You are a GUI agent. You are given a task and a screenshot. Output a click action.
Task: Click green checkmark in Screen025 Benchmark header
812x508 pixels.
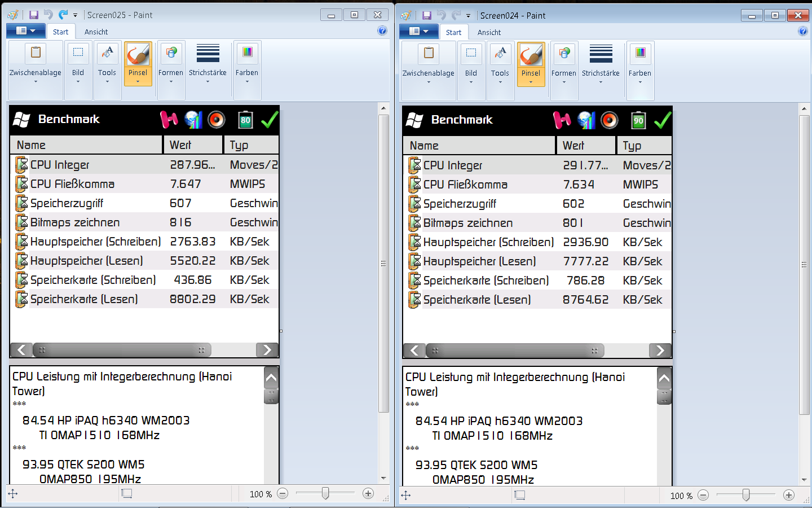point(269,119)
